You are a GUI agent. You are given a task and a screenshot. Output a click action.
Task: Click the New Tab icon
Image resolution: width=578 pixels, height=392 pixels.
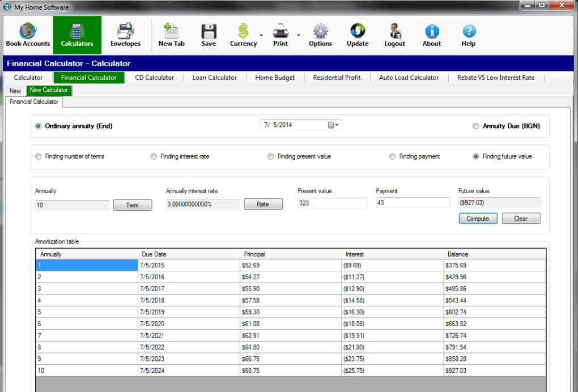[171, 35]
